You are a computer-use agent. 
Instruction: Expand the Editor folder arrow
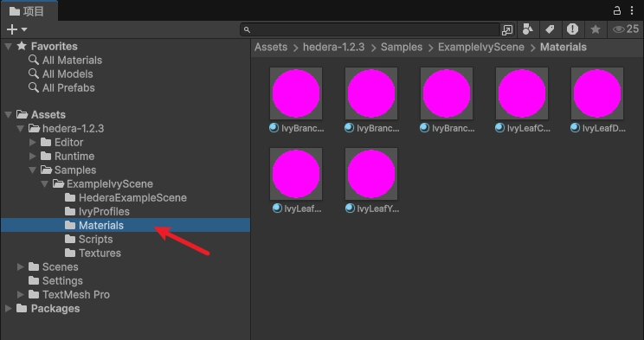[x=32, y=143]
